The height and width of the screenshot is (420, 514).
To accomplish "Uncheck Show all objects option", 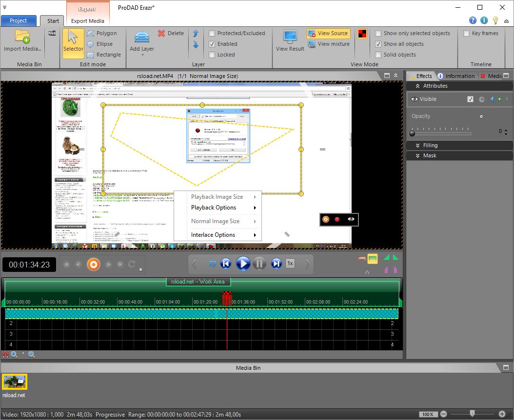I will click(x=378, y=44).
